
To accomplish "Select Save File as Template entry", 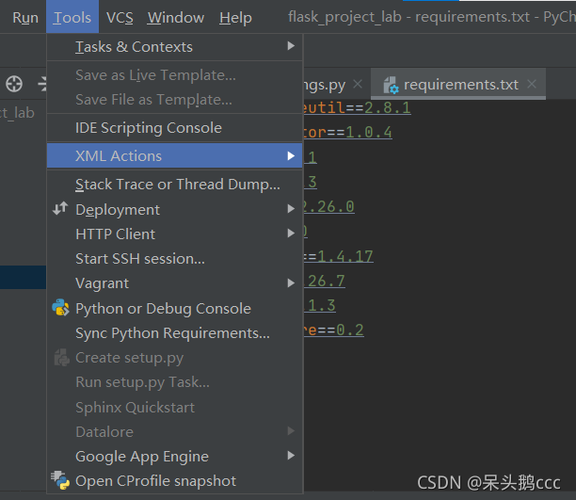I will 175,100.
